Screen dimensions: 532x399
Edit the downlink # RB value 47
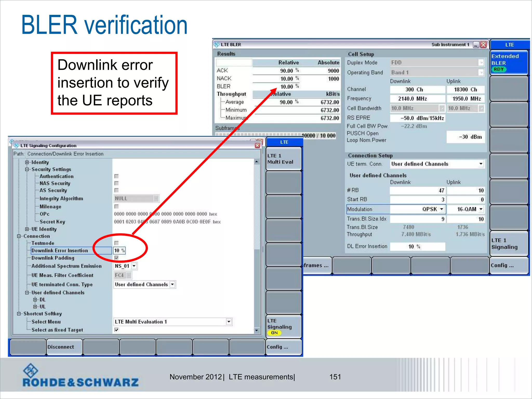click(x=417, y=190)
